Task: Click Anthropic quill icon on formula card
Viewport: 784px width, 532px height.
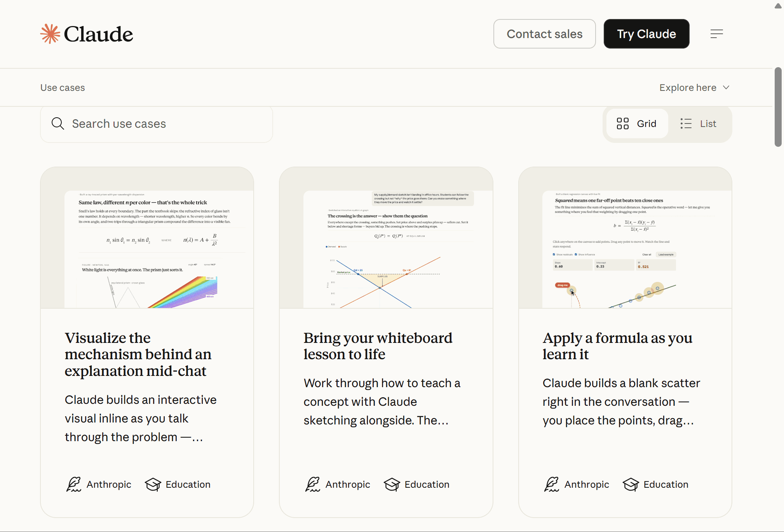Action: [551, 484]
